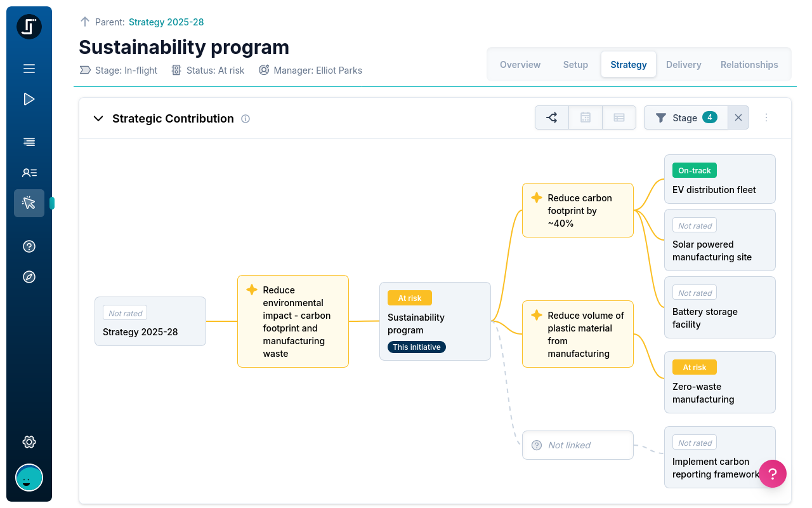812x508 pixels.
Task: Open Implement carbon reporting framework card
Action: [x=720, y=457]
